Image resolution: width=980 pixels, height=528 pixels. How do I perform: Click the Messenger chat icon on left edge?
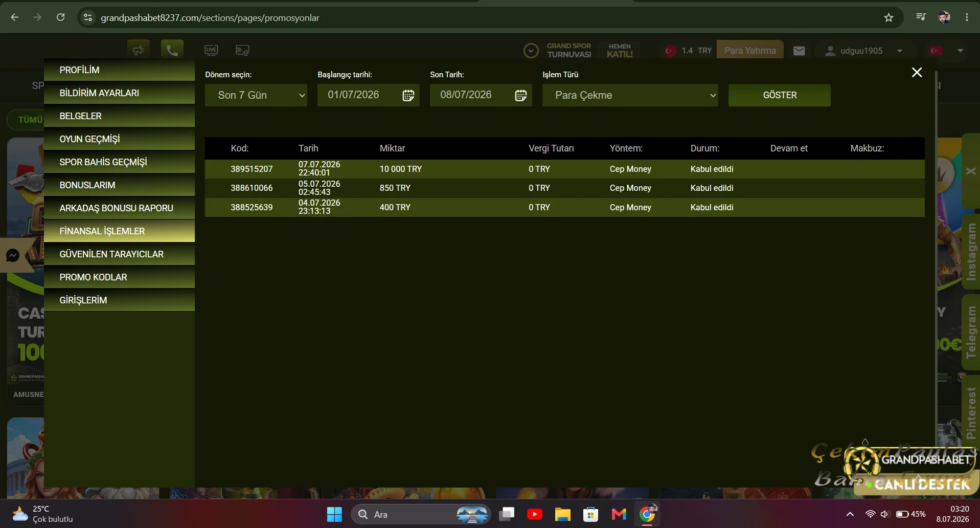click(13, 255)
